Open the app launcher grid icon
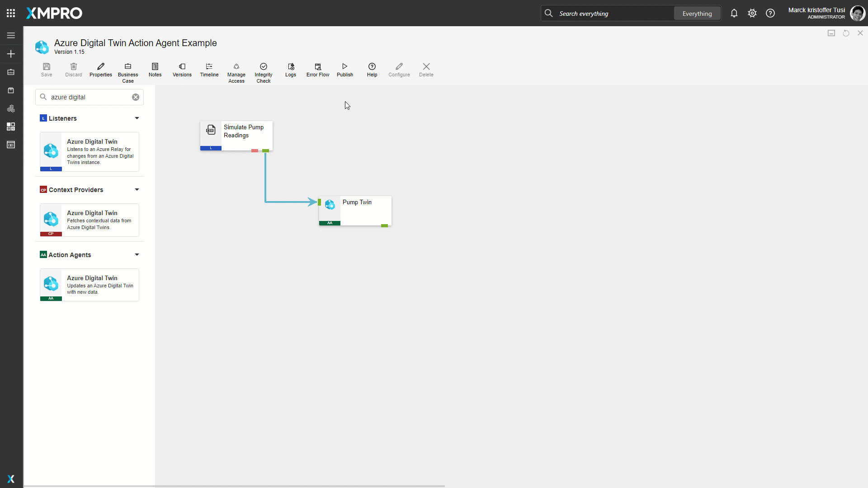This screenshot has width=868, height=488. pyautogui.click(x=11, y=13)
